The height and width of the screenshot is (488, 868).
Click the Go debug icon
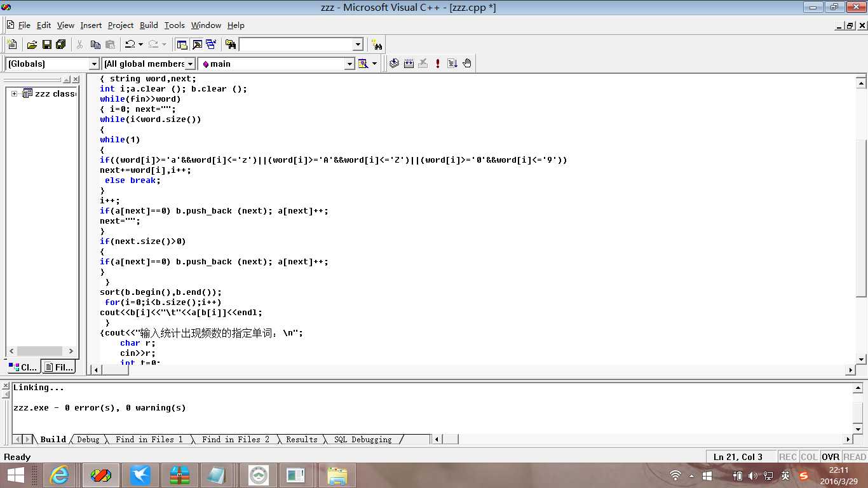coord(452,64)
